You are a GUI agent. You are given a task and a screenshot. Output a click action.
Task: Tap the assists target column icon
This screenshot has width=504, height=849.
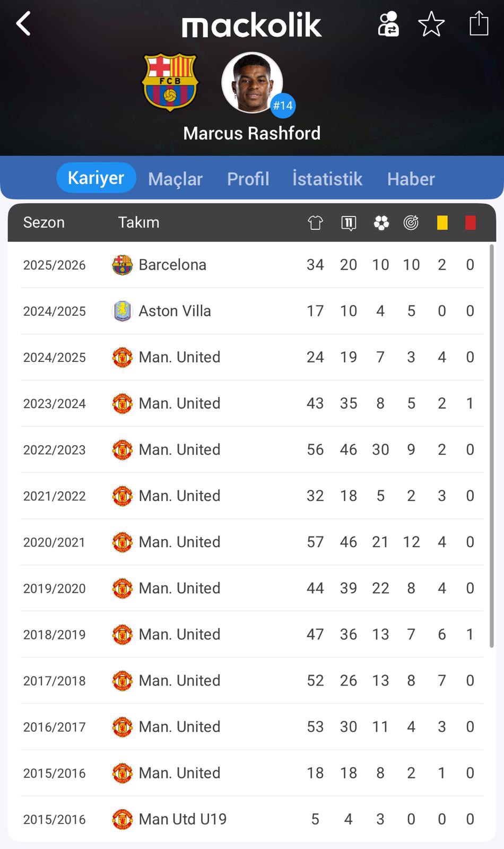pos(411,223)
